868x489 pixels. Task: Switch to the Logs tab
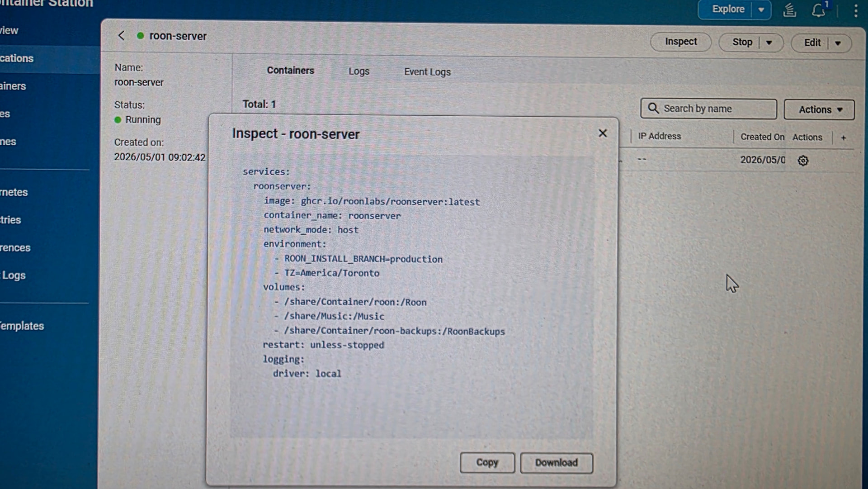359,71
